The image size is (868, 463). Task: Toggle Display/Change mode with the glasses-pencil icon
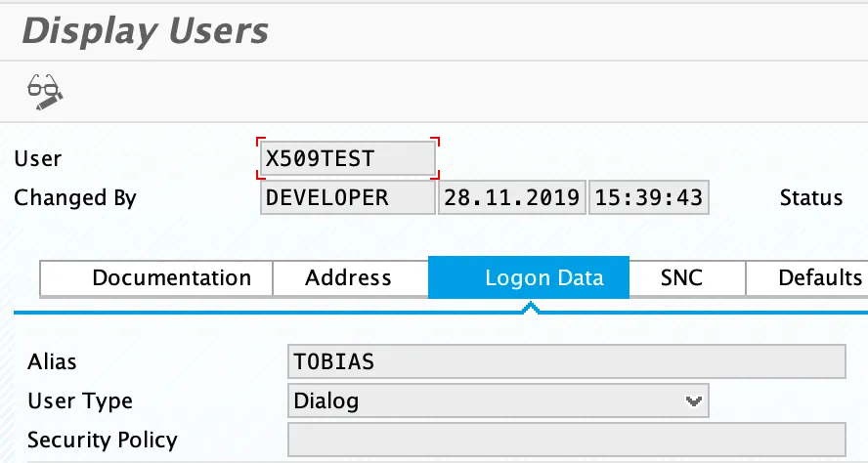click(x=44, y=92)
